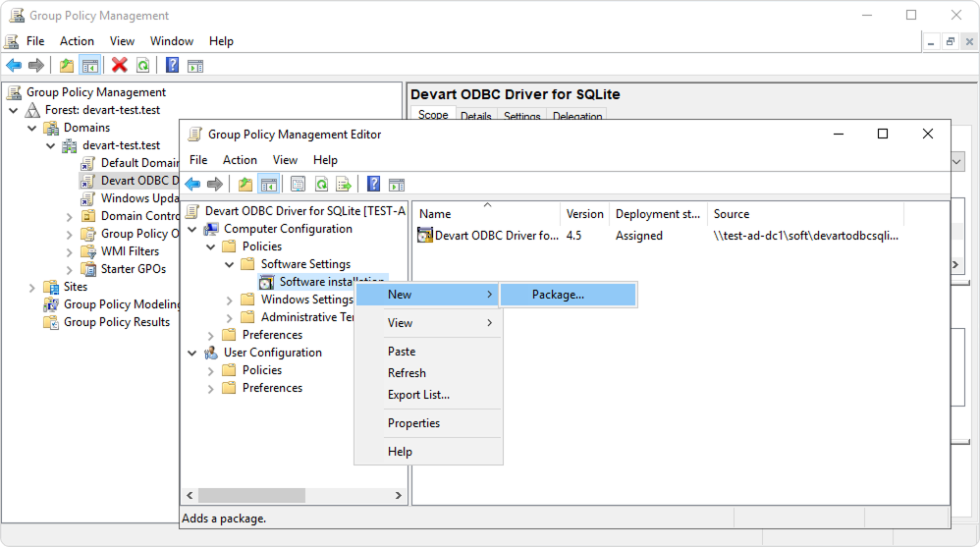This screenshot has width=980, height=547.
Task: Click Back arrow in Group Policy Management Editor toolbar
Action: (192, 184)
